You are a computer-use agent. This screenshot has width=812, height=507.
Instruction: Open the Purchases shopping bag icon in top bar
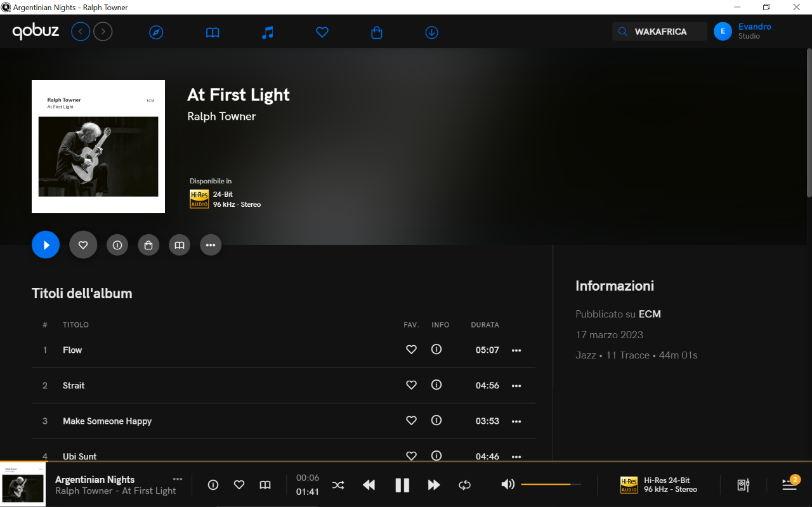coord(377,32)
